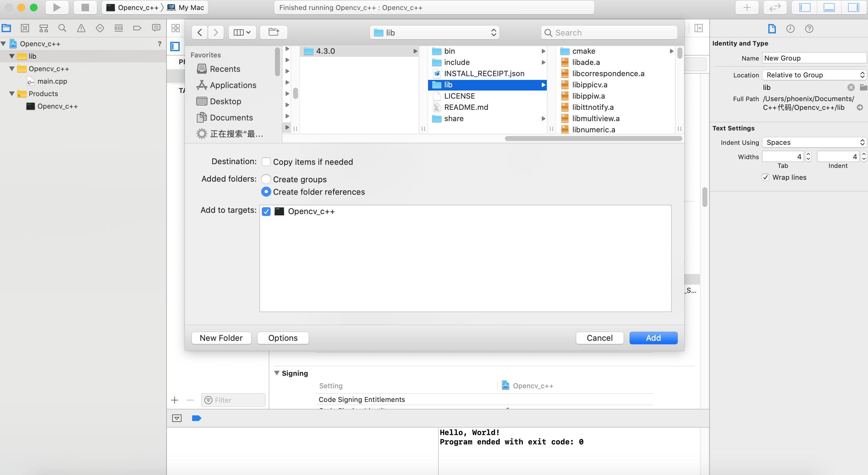This screenshot has width=868, height=475.
Task: Show the Breakpoint navigator icon
Action: coord(137,28)
